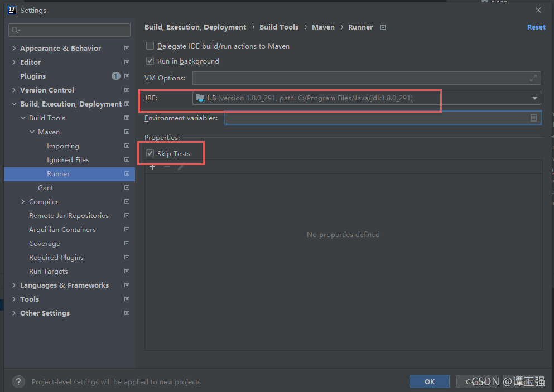Add a new Maven property
Image resolution: width=554 pixels, height=392 pixels.
pos(152,167)
